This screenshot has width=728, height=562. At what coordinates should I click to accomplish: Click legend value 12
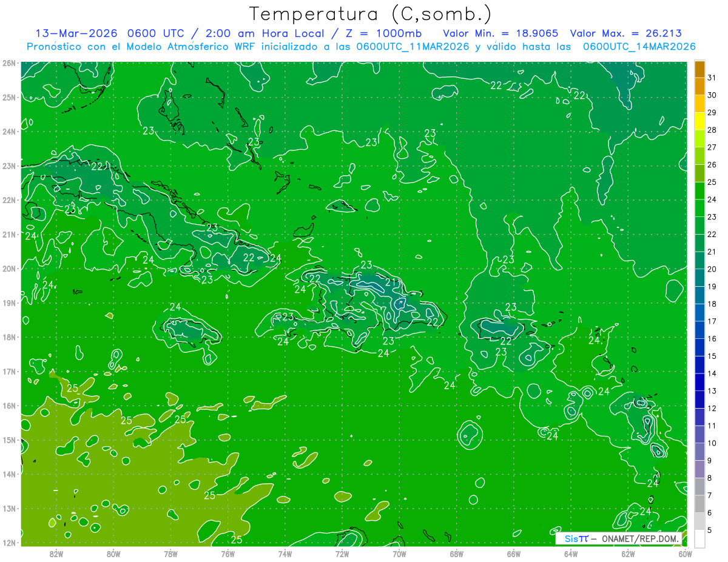point(712,409)
